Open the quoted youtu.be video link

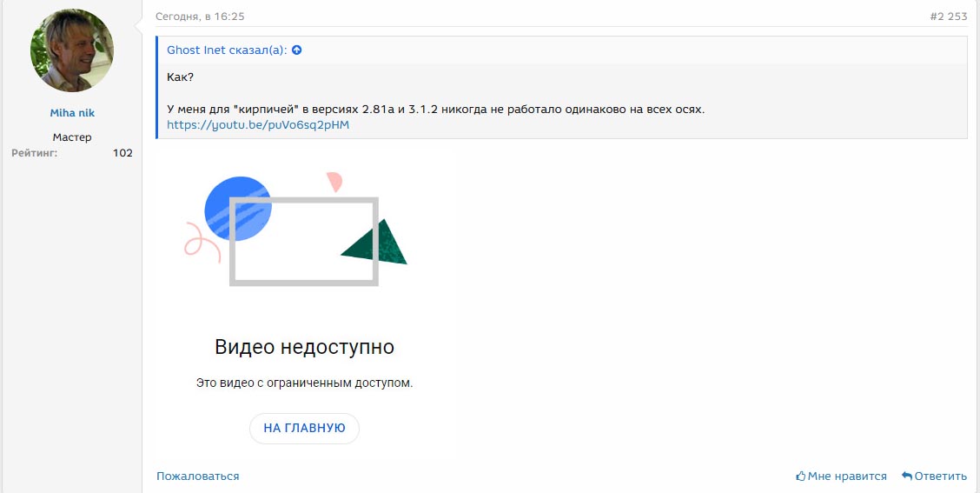pyautogui.click(x=257, y=124)
